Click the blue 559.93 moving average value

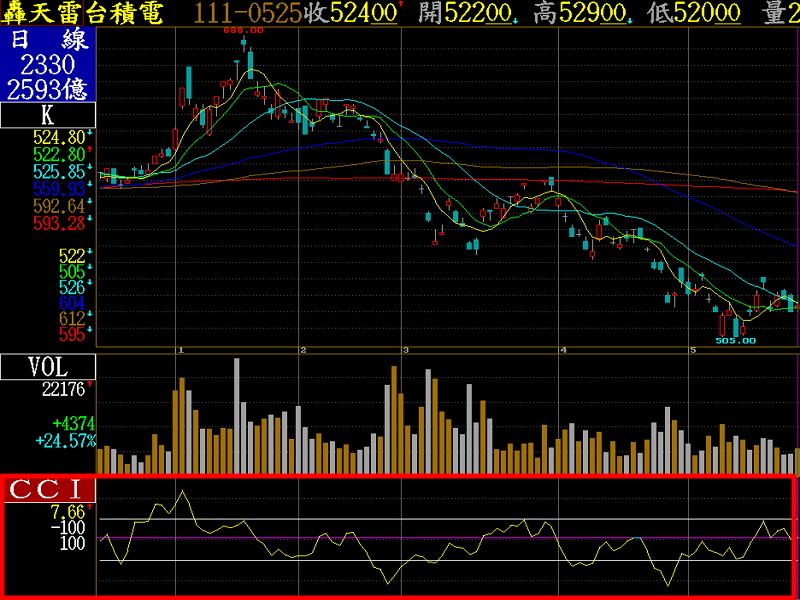click(x=58, y=188)
